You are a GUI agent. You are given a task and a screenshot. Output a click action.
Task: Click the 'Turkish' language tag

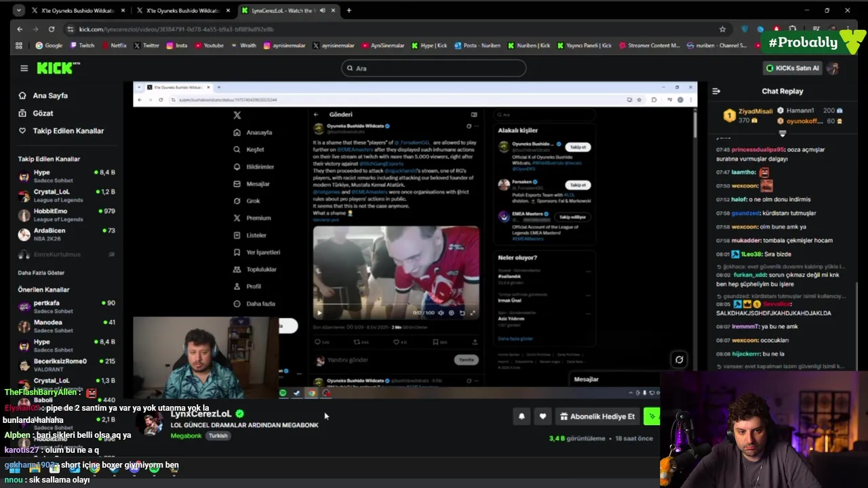(x=218, y=436)
